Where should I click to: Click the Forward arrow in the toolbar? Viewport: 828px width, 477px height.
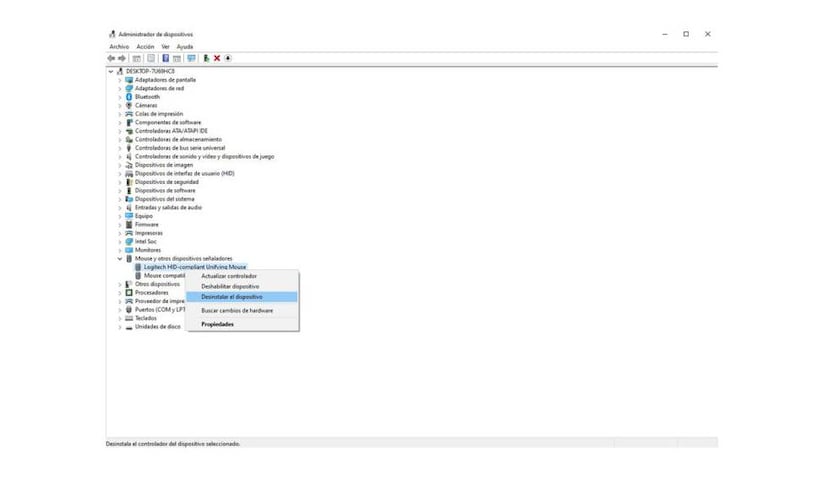123,58
